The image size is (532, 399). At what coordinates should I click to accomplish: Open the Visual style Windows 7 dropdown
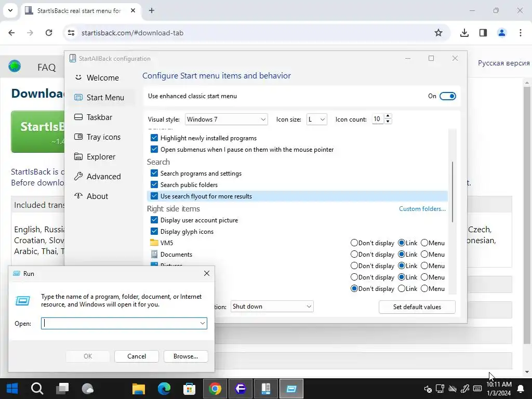tap(227, 119)
